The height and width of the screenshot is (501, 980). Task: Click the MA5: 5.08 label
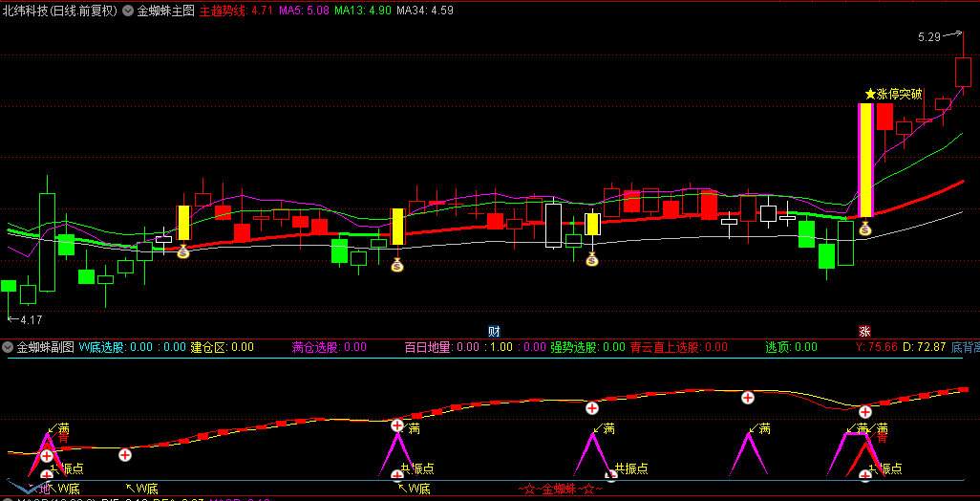304,10
